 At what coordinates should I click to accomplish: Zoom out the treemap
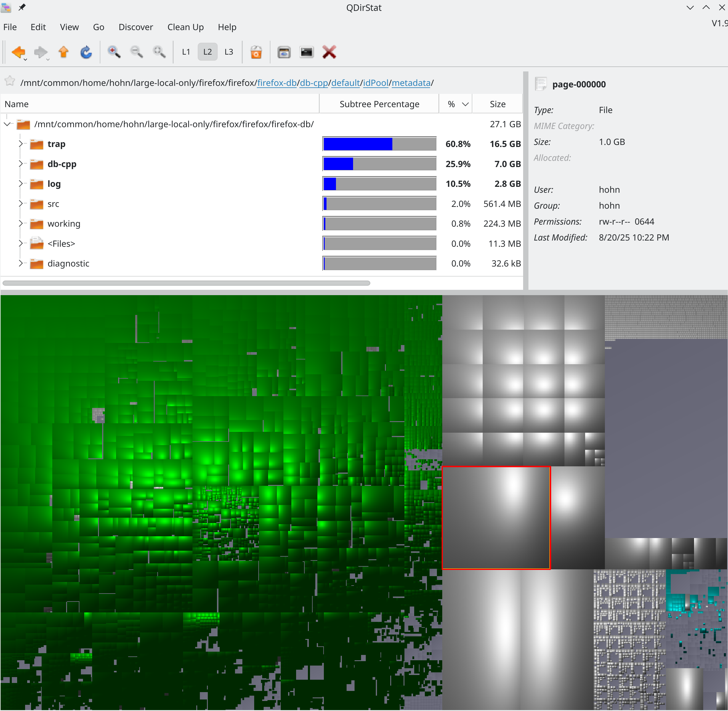point(136,52)
